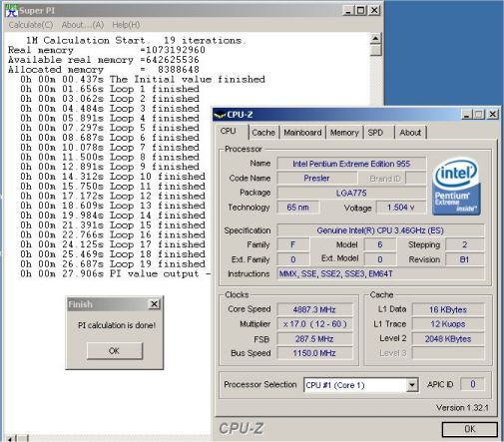Click the OK button in CPU-Z

point(469,429)
